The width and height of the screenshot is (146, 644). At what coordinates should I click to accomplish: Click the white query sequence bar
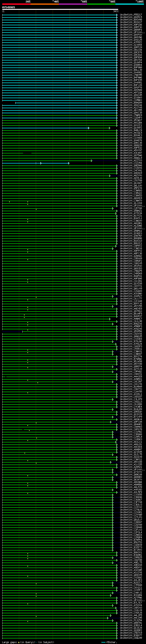pyautogui.click(x=60, y=10)
